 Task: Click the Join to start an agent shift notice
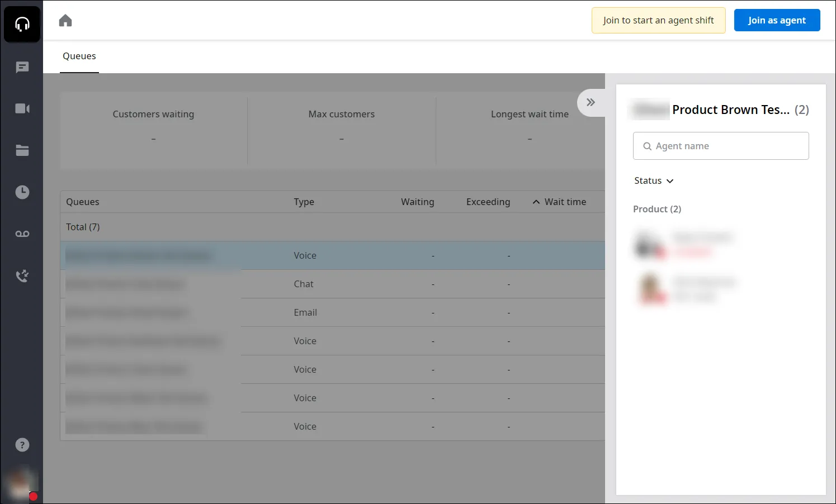(x=659, y=20)
